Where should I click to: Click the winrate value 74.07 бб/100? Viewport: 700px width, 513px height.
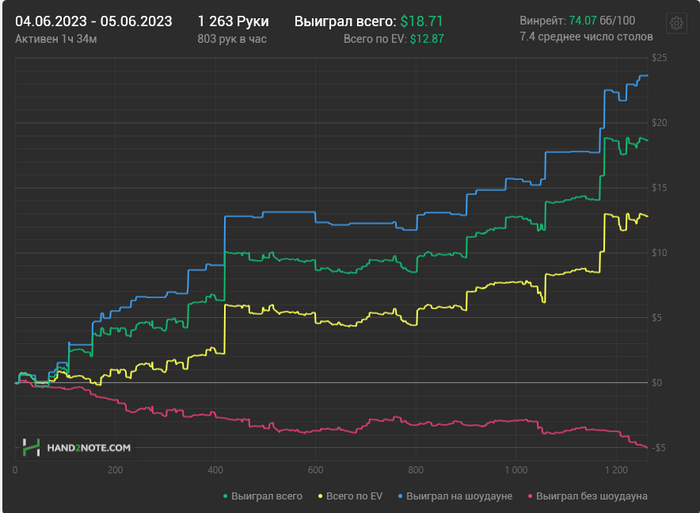point(602,21)
